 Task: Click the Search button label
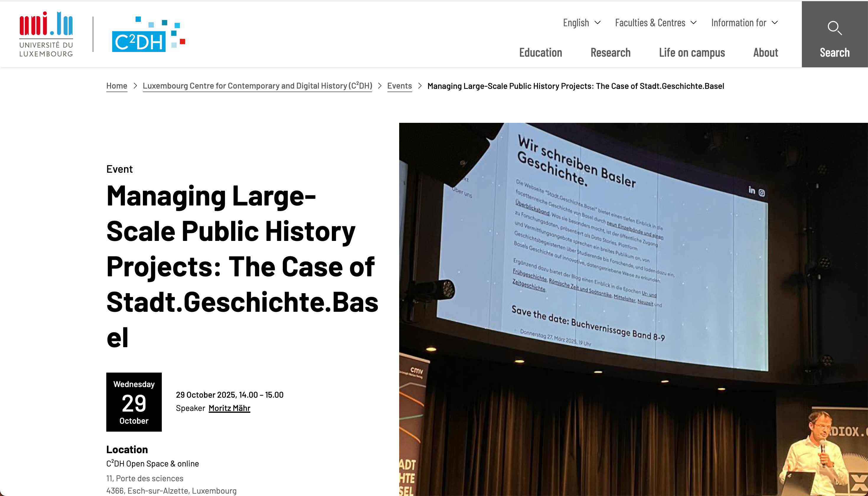pos(834,53)
